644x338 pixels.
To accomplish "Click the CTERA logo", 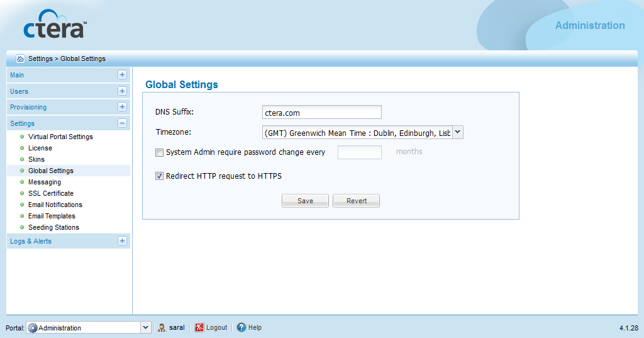I will 55,24.
